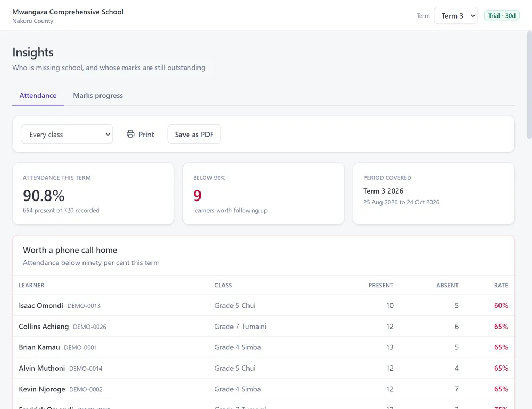This screenshot has width=532, height=409.
Task: Click the RATE column header
Action: pos(501,285)
